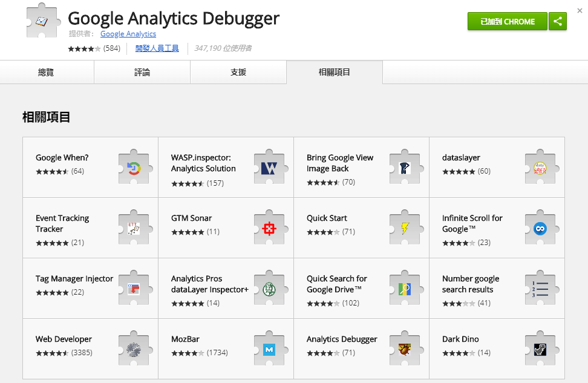Open the Google Analytics provider link
588x383 pixels.
pos(128,34)
